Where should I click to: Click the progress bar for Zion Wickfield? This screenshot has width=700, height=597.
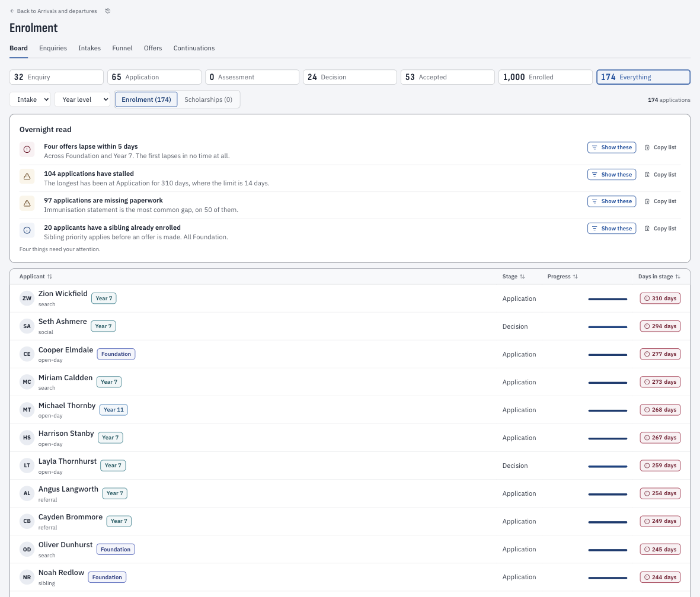click(x=608, y=300)
